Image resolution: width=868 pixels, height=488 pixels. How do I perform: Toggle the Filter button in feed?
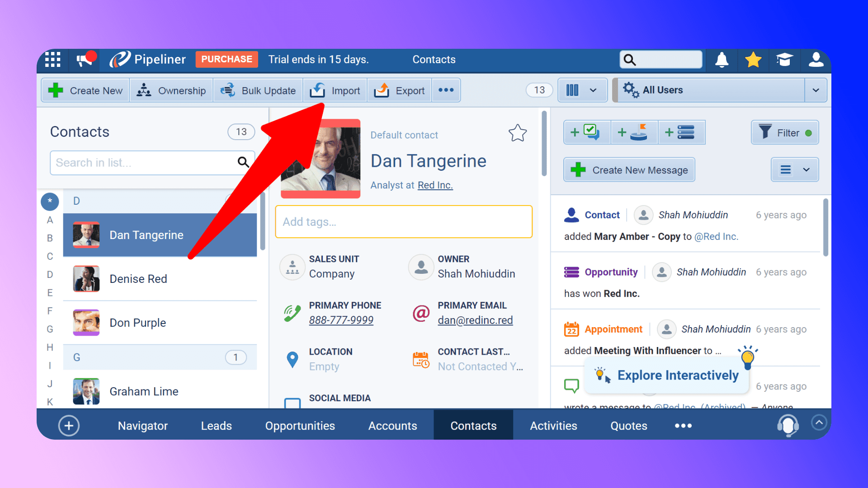(x=785, y=132)
